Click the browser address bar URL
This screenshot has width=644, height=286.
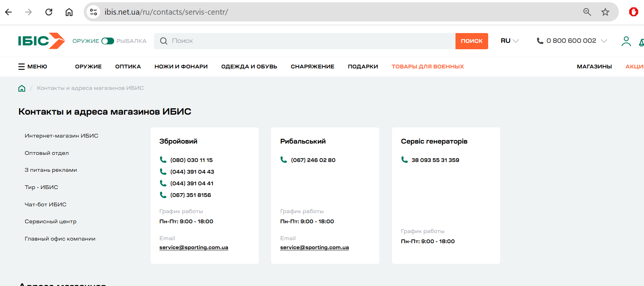166,12
